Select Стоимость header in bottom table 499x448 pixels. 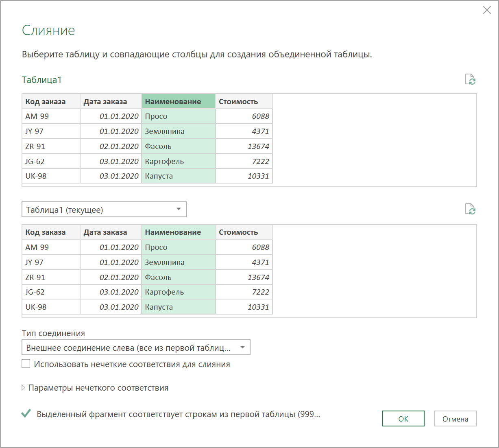point(244,232)
